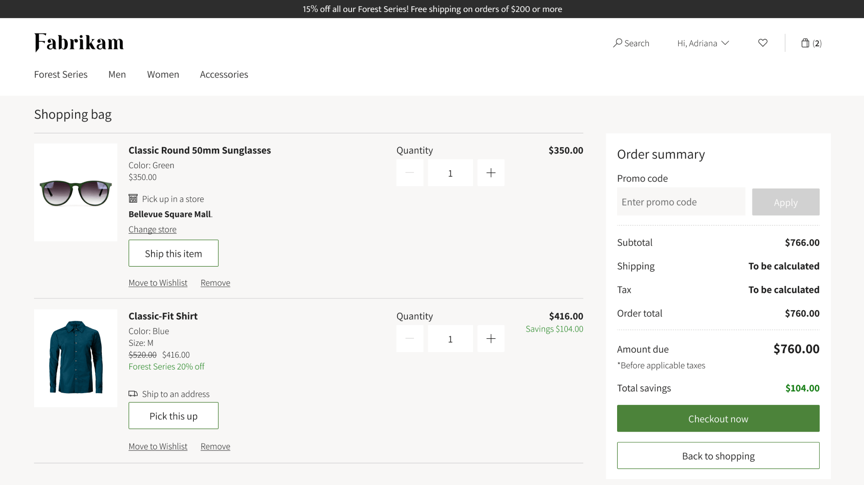Open the Classic-Fit Shirt title
Viewport: 864px width, 485px height.
click(163, 316)
